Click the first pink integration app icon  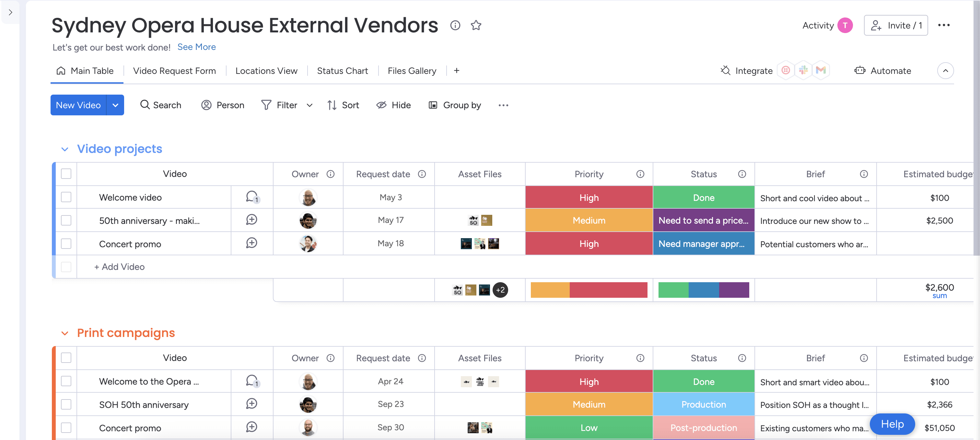[785, 70]
